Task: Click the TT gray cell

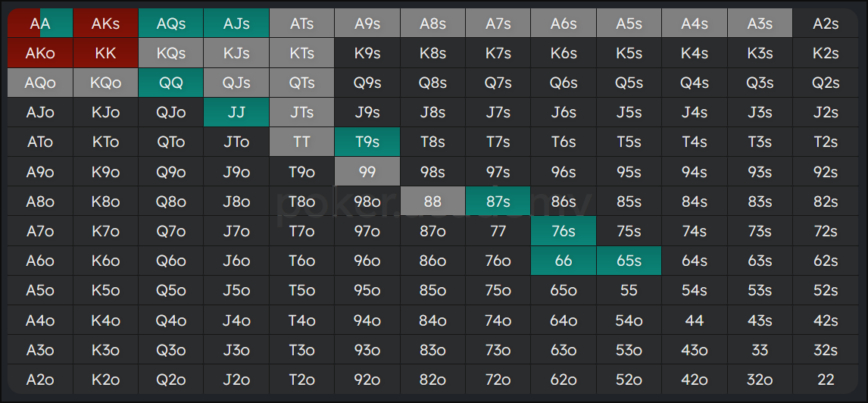Action: pyautogui.click(x=301, y=142)
